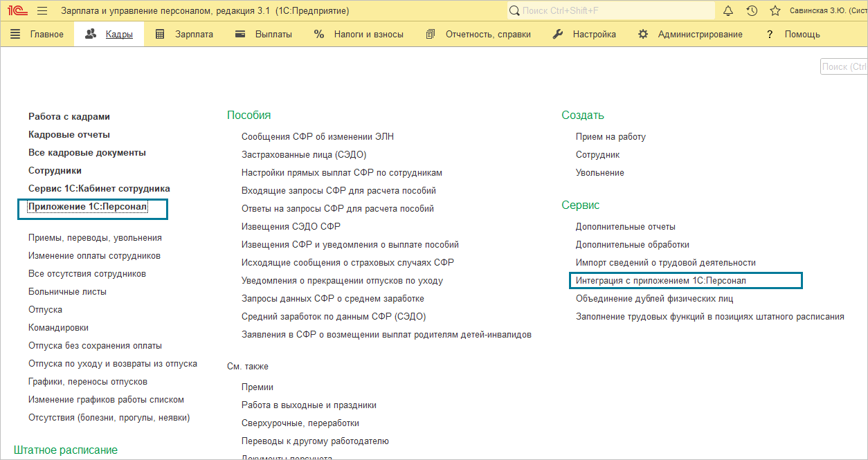
Task: Open Объединение дублей физических лиц
Action: coord(654,299)
